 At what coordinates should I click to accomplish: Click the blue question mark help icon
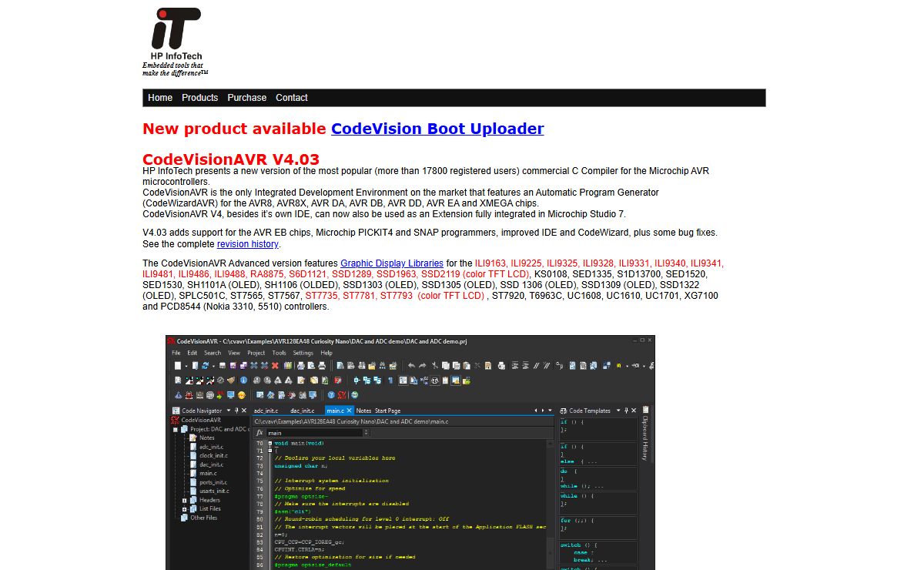click(x=331, y=395)
